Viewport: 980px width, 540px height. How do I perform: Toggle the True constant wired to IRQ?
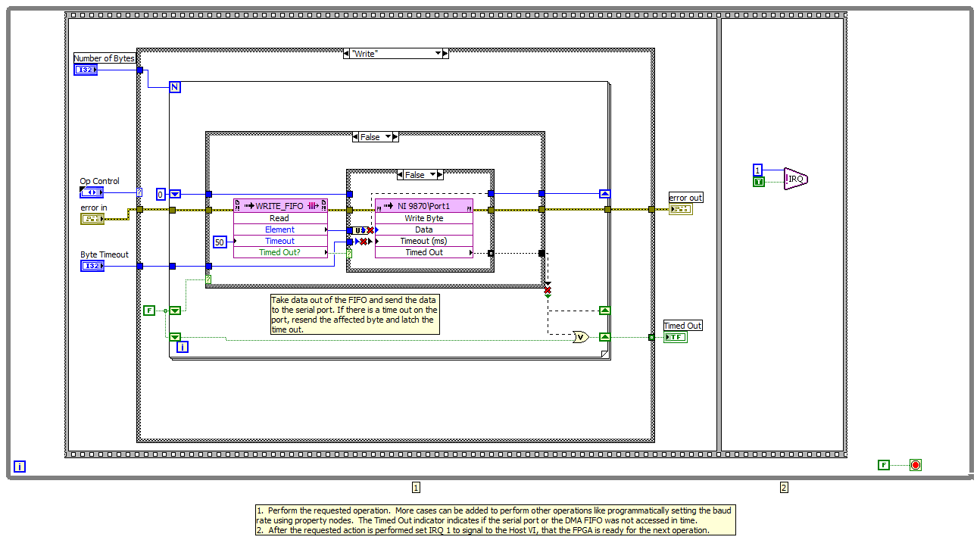coord(759,182)
